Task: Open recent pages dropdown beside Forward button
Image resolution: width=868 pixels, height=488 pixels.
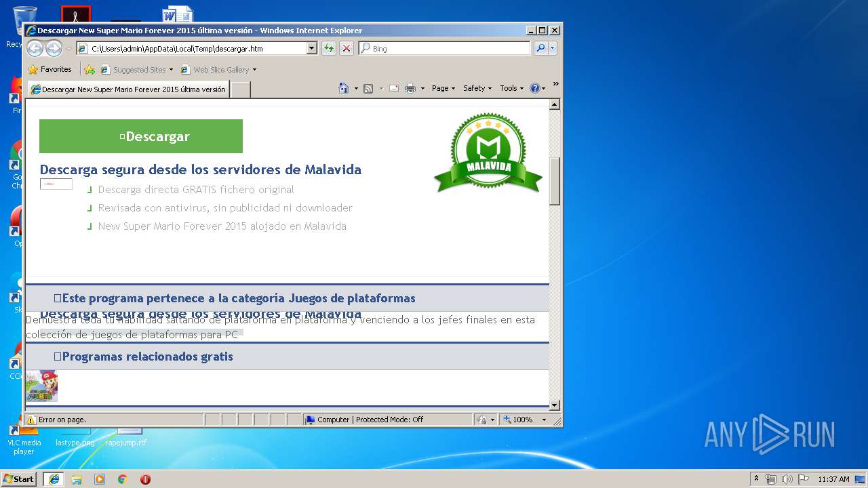Action: tap(68, 49)
